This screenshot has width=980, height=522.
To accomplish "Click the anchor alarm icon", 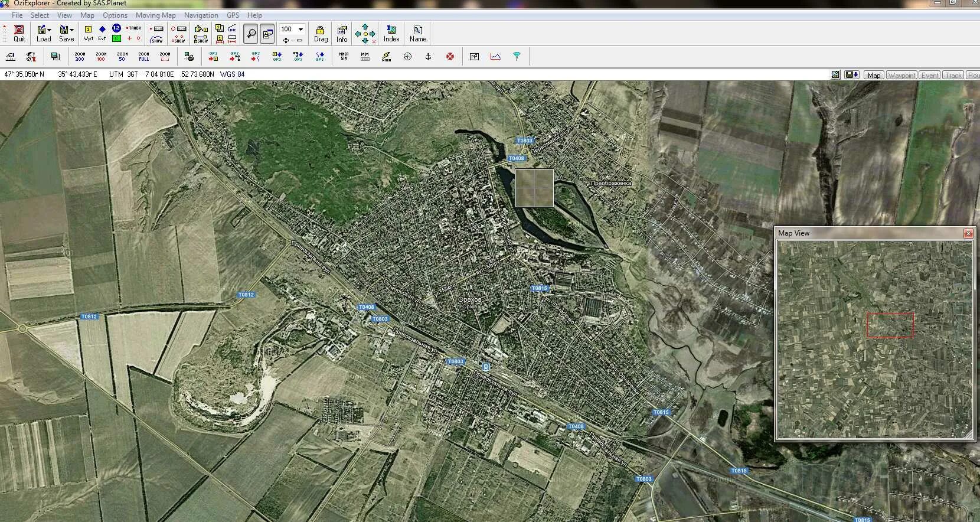I will click(x=429, y=56).
